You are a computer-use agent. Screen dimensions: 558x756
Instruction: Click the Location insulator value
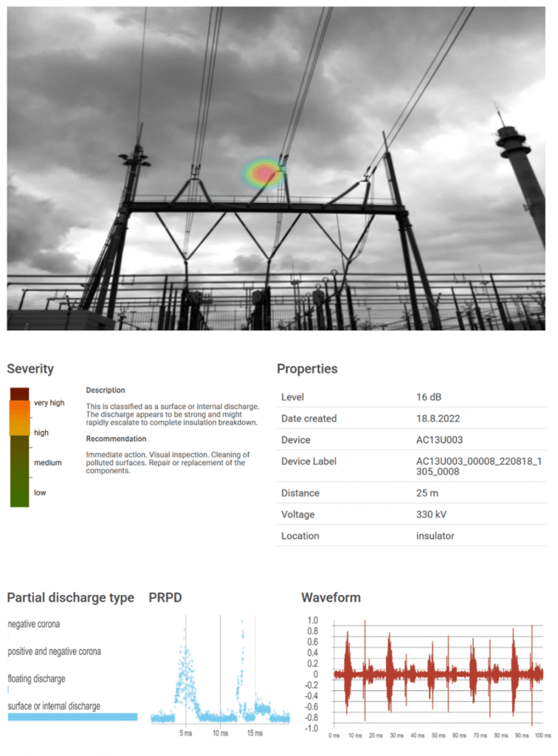pyautogui.click(x=435, y=536)
